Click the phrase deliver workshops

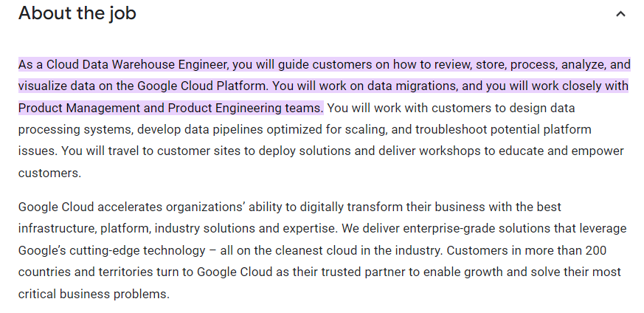click(429, 151)
